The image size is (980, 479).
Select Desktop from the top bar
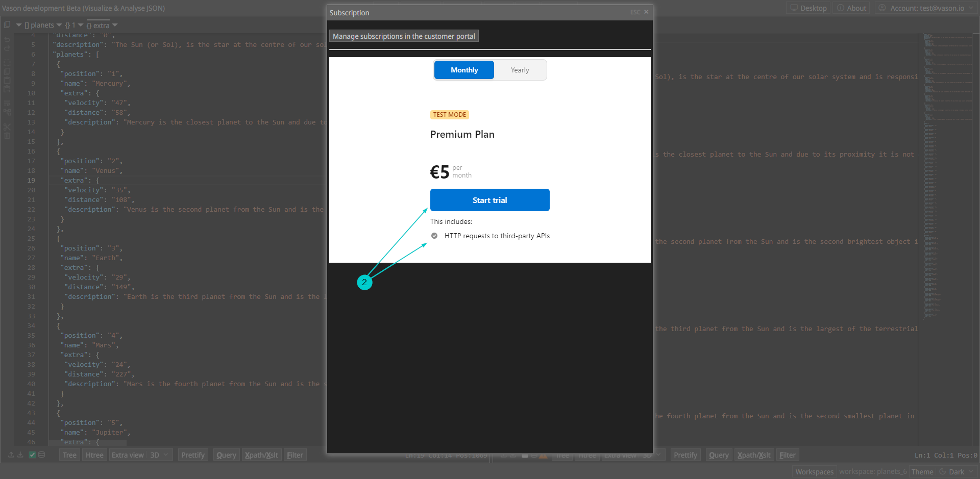coord(808,8)
